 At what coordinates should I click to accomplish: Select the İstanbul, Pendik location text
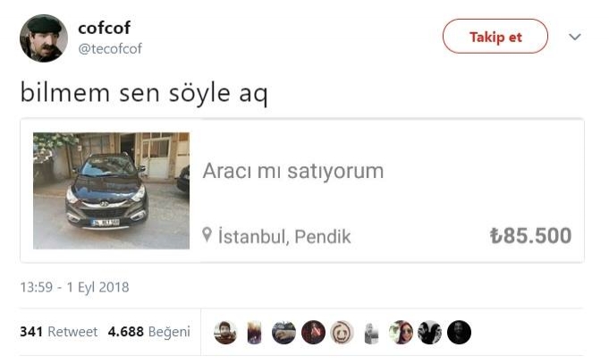[x=284, y=236]
